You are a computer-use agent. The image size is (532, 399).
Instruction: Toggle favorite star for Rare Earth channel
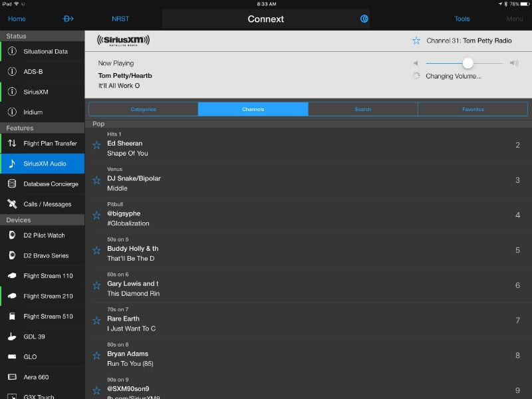coord(96,321)
